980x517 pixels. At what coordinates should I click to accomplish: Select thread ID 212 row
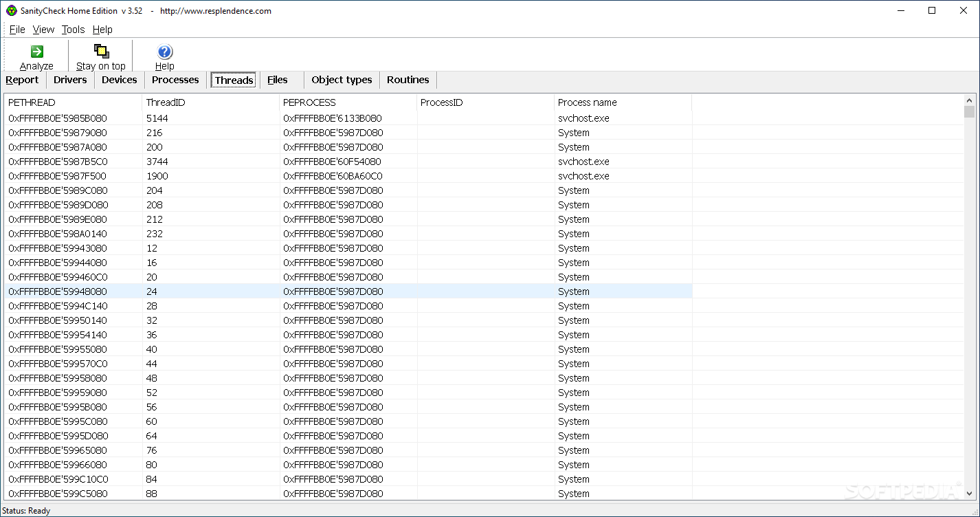pos(348,219)
